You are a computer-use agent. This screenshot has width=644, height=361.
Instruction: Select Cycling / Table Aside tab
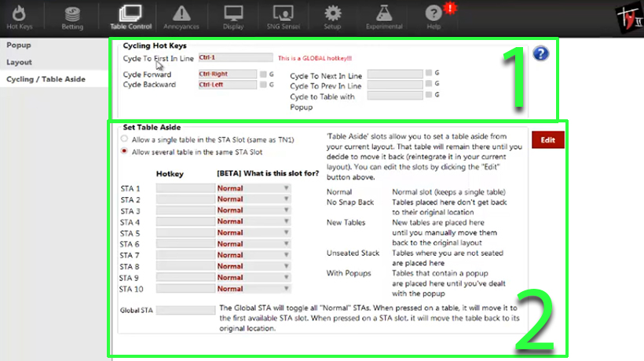pyautogui.click(x=46, y=79)
